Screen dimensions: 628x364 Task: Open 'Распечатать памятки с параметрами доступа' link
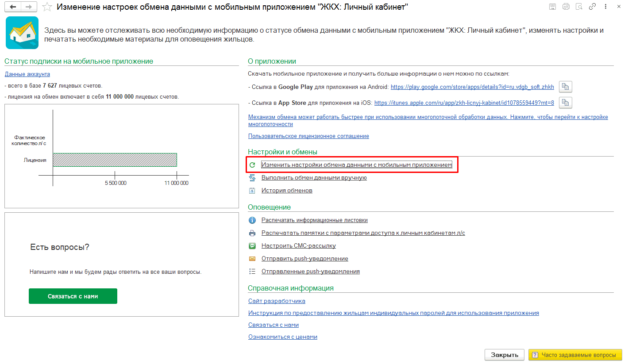click(x=363, y=233)
